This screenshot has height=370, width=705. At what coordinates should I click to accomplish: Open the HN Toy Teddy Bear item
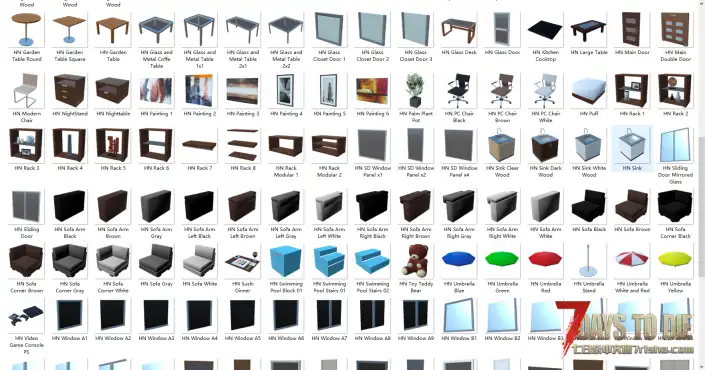(x=415, y=261)
